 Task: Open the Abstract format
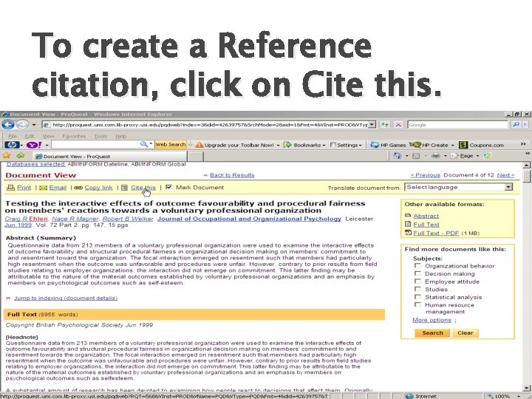click(x=426, y=216)
